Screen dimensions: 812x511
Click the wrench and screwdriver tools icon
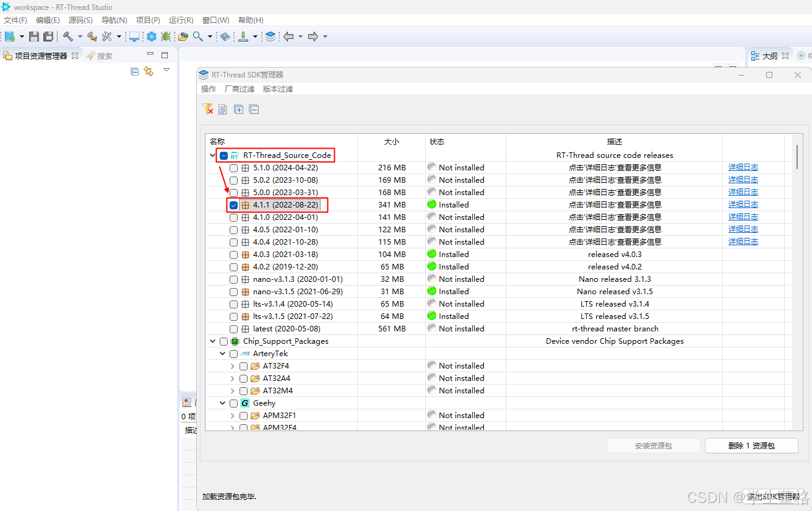[x=107, y=37]
